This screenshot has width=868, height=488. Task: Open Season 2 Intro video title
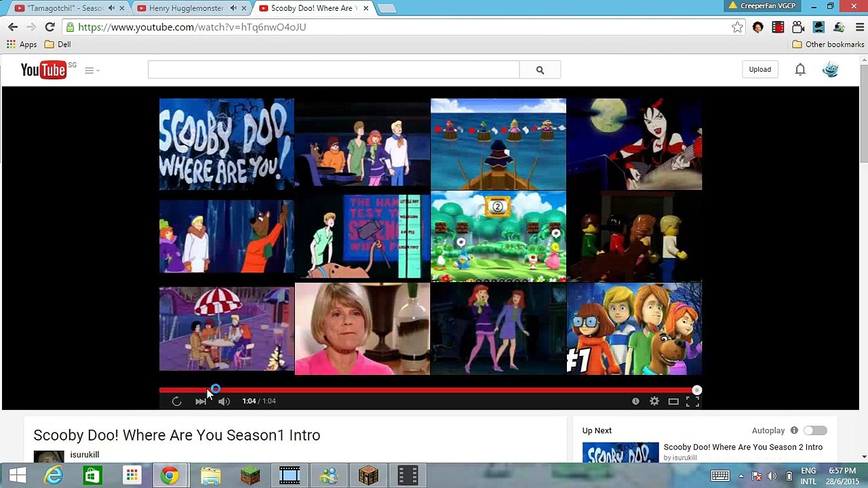[x=743, y=447]
